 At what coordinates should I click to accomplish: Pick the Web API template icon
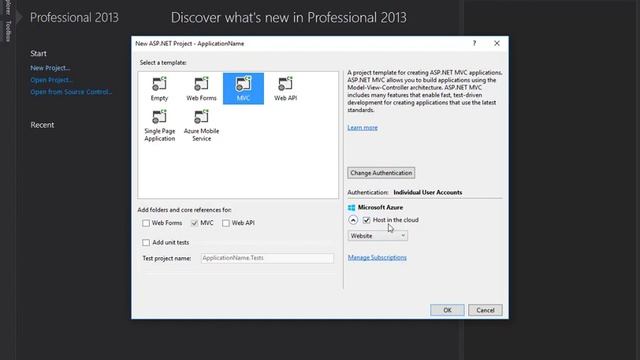tap(285, 84)
